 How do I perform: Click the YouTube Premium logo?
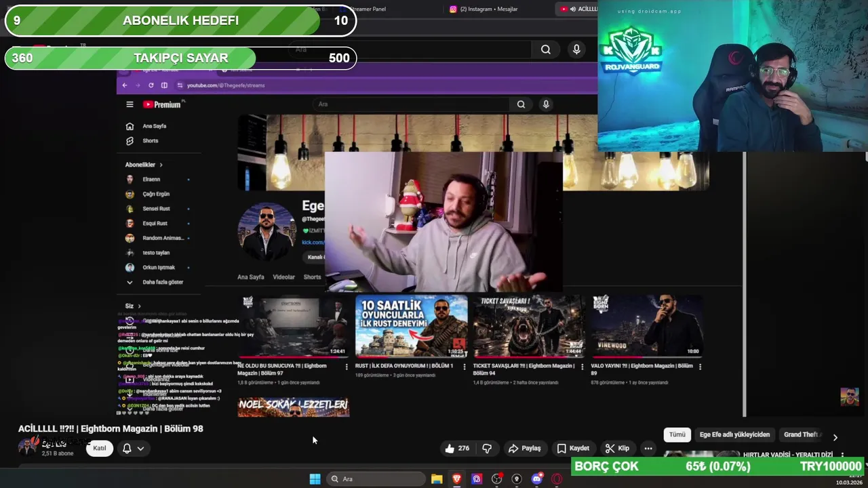(161, 104)
